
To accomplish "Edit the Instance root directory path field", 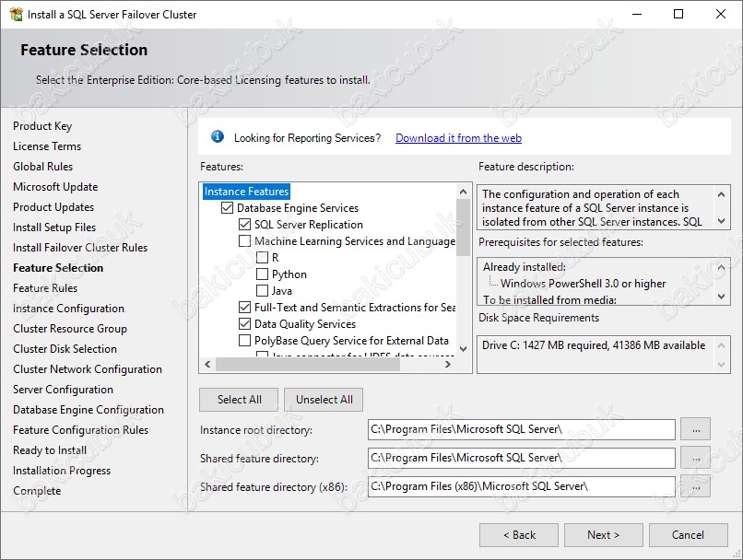I will tap(521, 429).
